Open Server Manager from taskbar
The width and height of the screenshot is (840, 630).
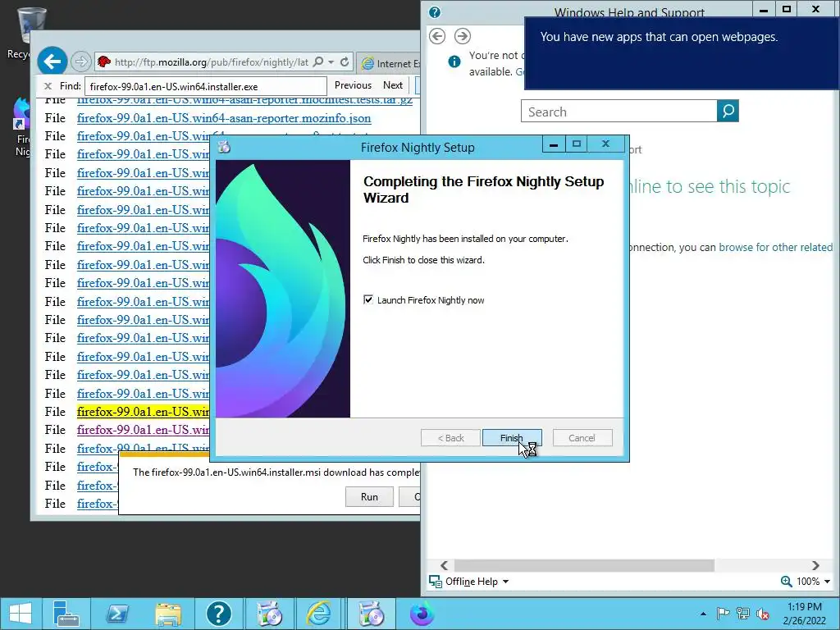coord(66,614)
